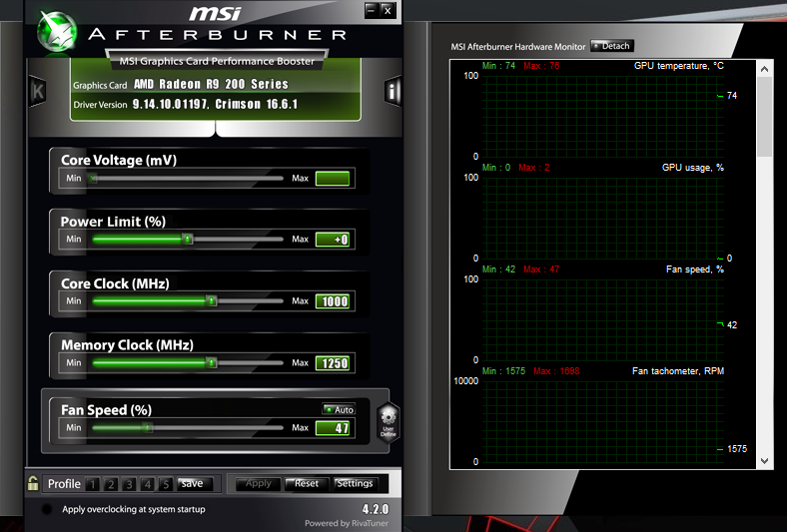Click the Power Limit slider handle
Screen dimensions: 787x532
click(187, 240)
